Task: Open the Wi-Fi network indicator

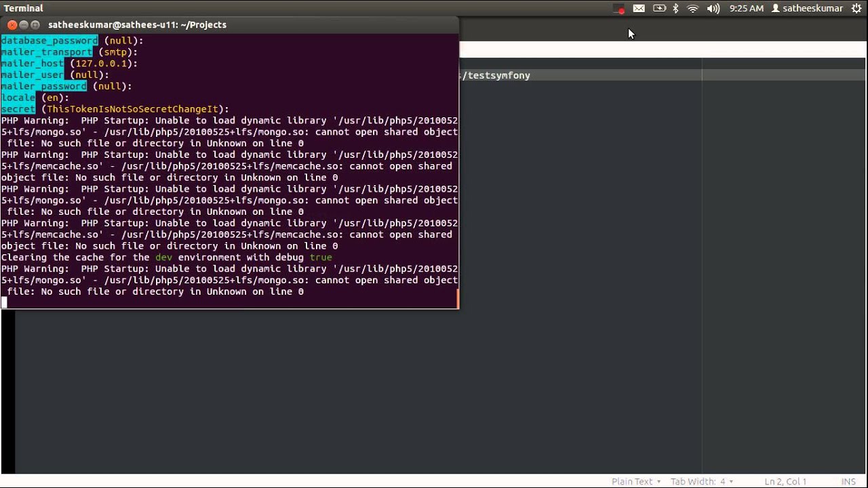Action: coord(692,9)
